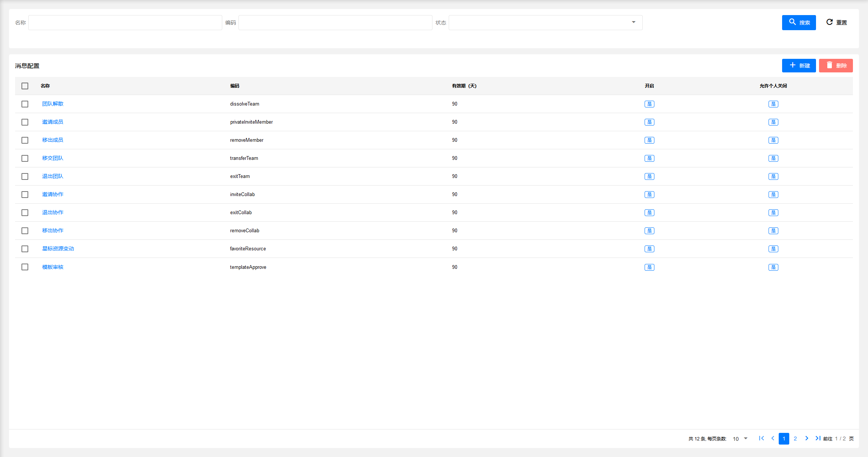Check the 团队解散 row checkbox
This screenshot has height=457, width=868.
[25, 104]
